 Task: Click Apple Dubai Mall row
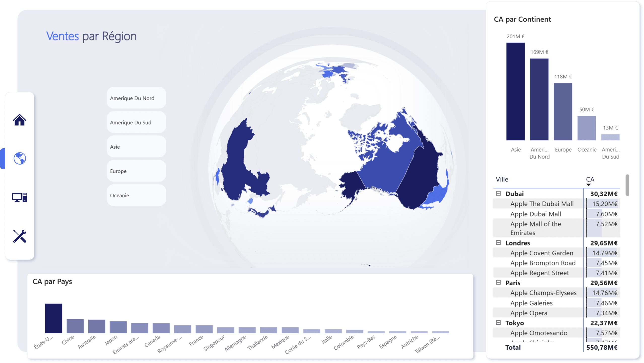point(557,214)
